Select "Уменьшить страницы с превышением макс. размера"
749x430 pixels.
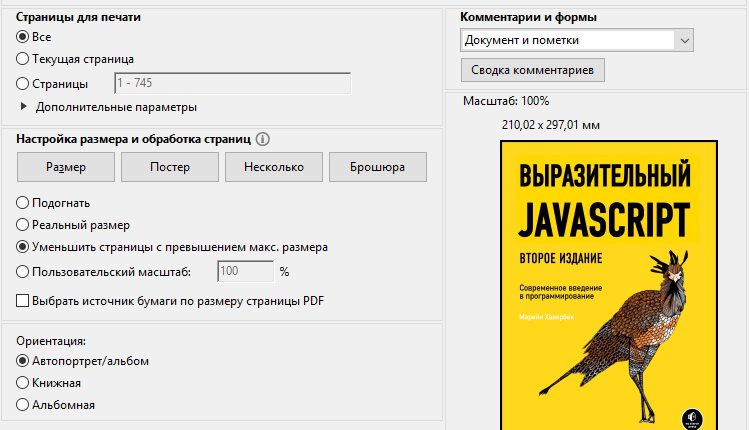[22, 247]
